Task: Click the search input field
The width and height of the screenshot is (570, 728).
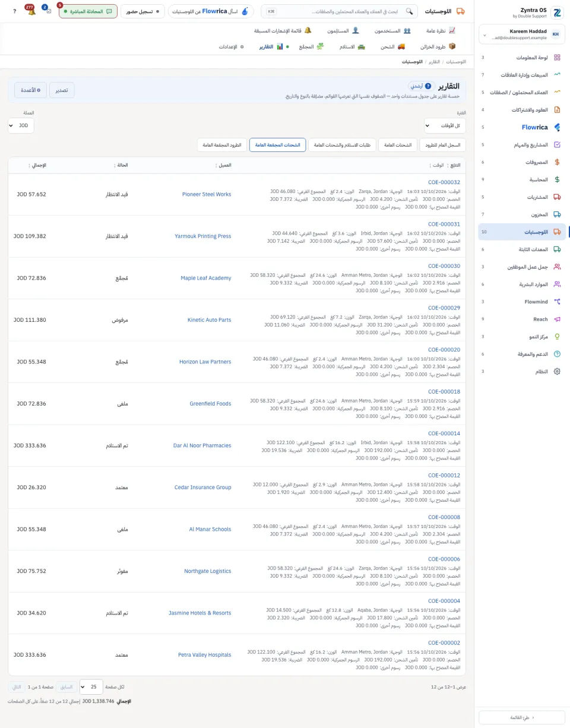Action: point(339,11)
